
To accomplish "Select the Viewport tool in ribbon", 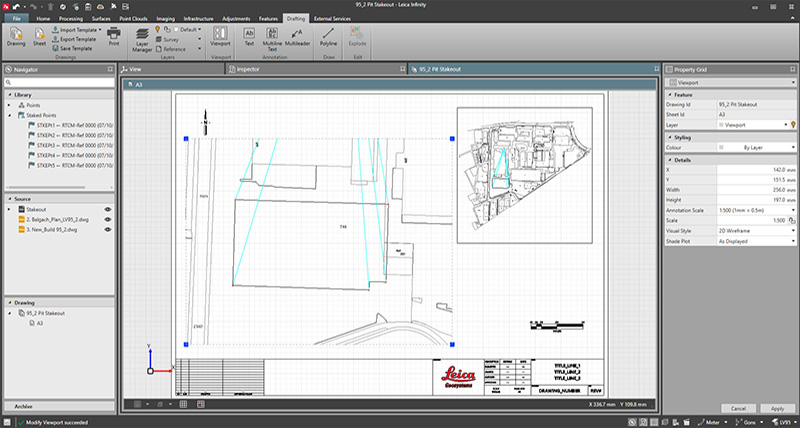I will coord(221,37).
